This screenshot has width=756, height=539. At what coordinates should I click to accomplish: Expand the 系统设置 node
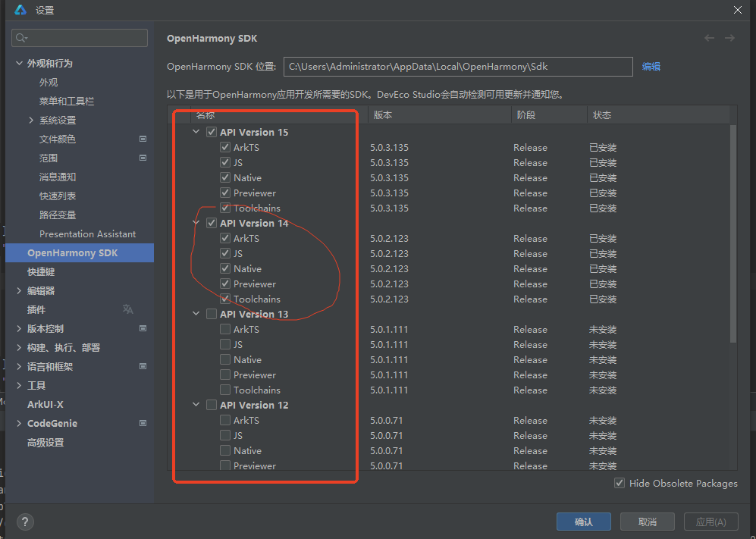31,120
